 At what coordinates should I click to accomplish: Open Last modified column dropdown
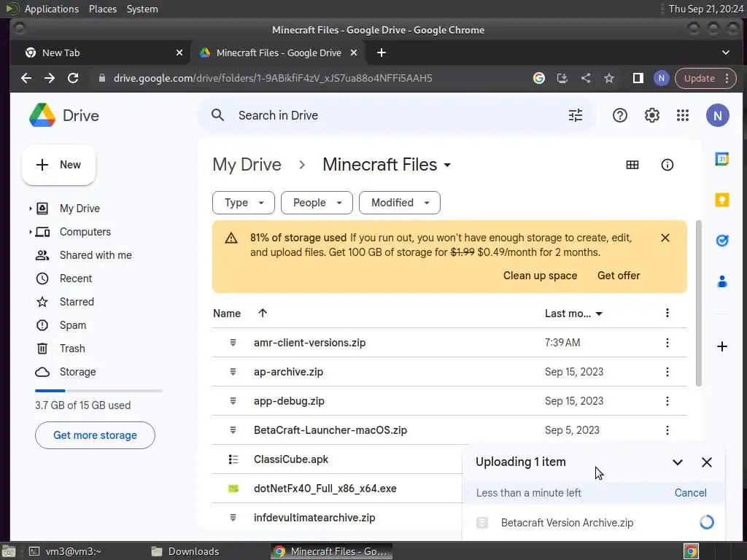599,314
